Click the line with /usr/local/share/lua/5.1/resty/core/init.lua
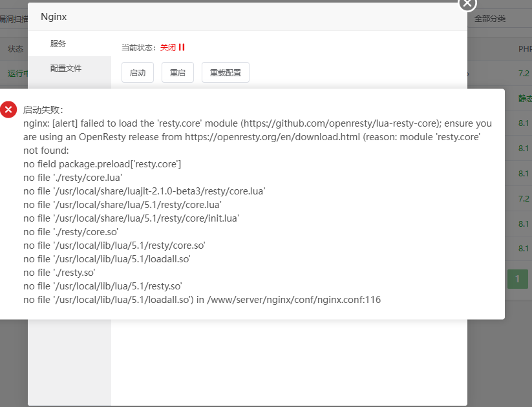The width and height of the screenshot is (532, 407). tap(131, 218)
